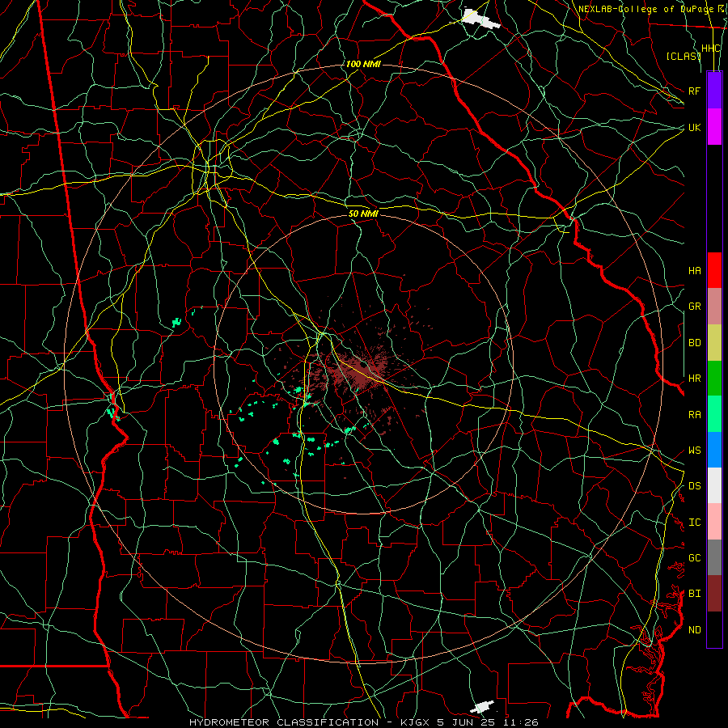
Task: Click the HYDROMETEOR CLASSIFICATION title text
Action: coord(284,722)
